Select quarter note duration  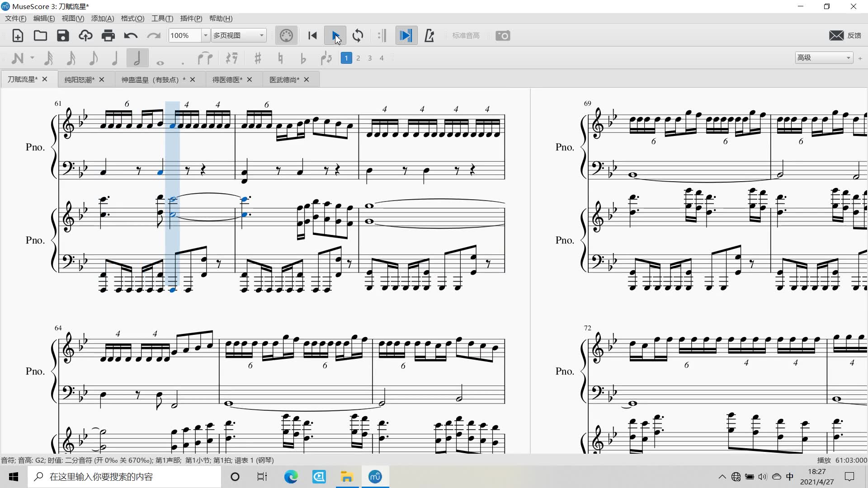point(115,58)
